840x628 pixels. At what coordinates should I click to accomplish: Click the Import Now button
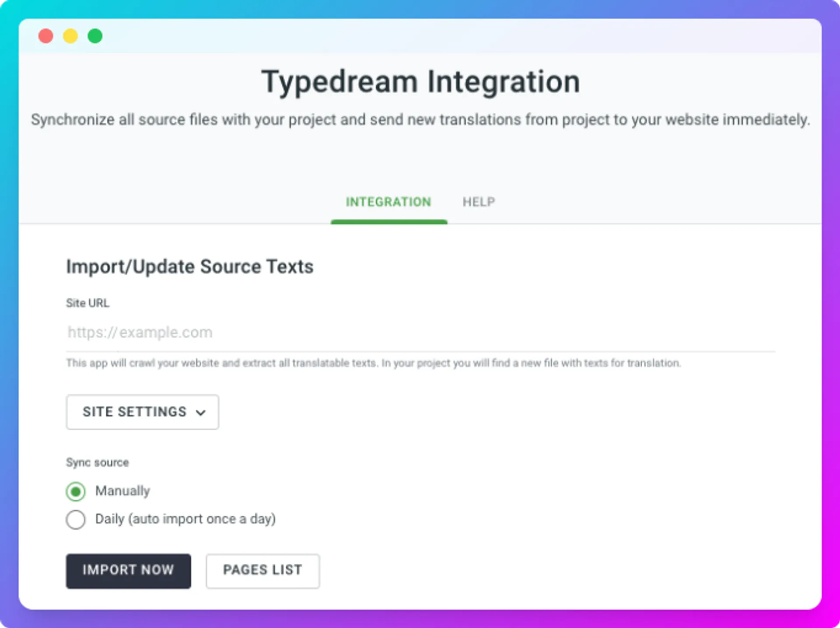coord(128,571)
